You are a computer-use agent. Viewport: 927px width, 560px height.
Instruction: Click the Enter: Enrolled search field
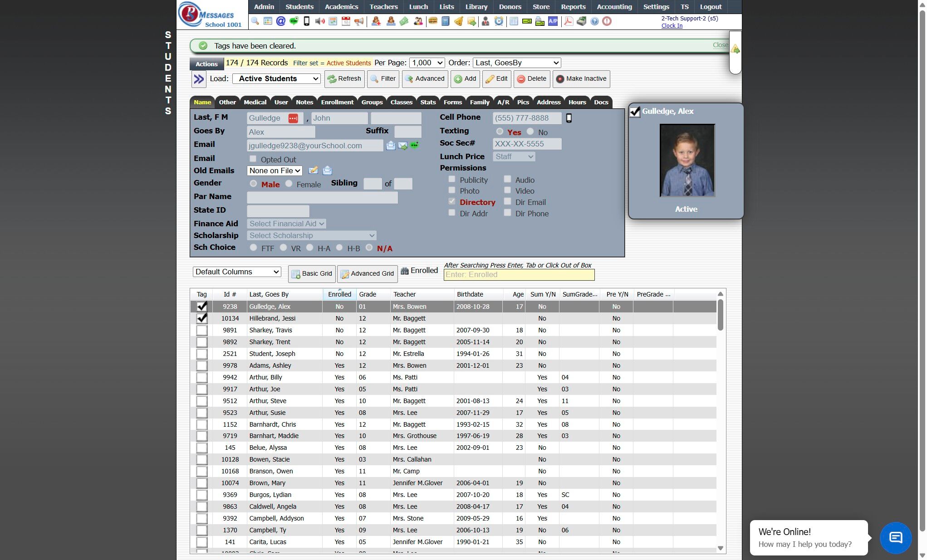tap(519, 275)
